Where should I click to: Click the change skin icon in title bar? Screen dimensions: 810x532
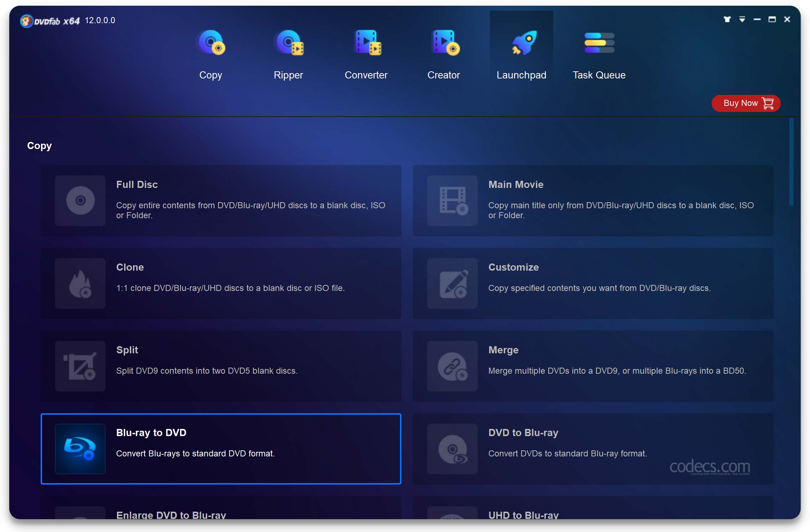(x=727, y=20)
